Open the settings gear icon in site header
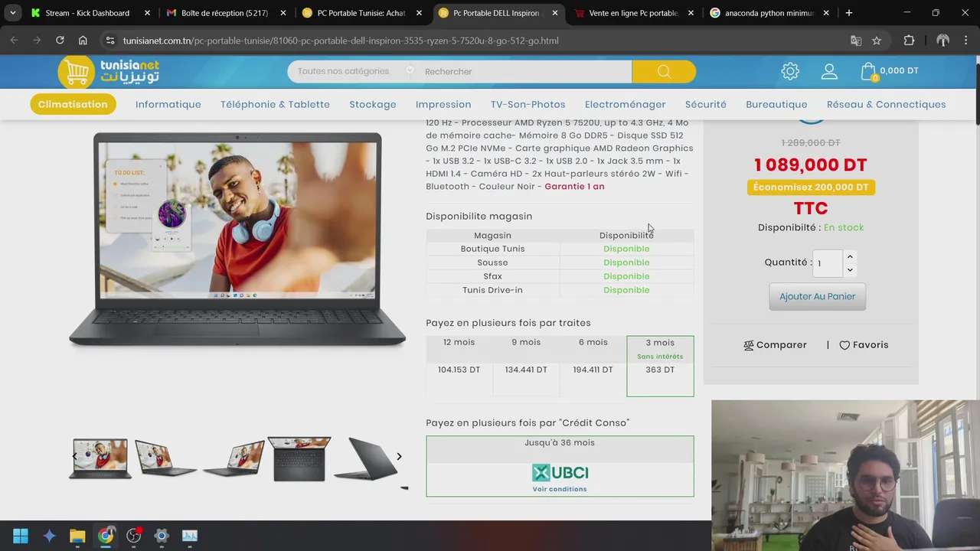Viewport: 980px width, 551px height. coord(790,71)
